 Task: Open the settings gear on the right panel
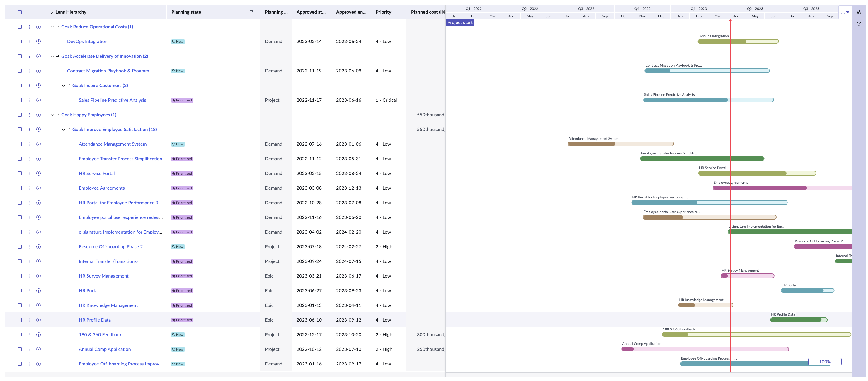click(x=859, y=12)
